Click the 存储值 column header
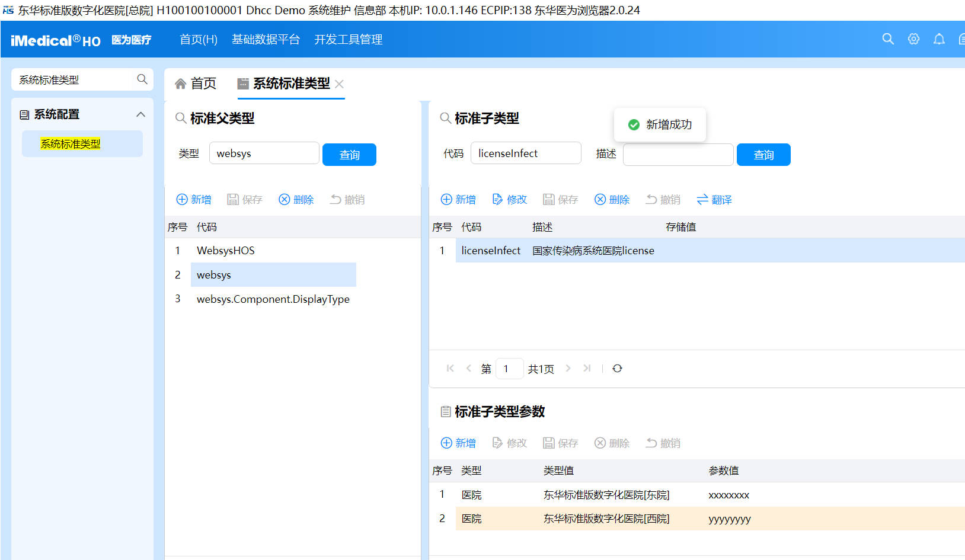This screenshot has width=965, height=560. pos(680,227)
